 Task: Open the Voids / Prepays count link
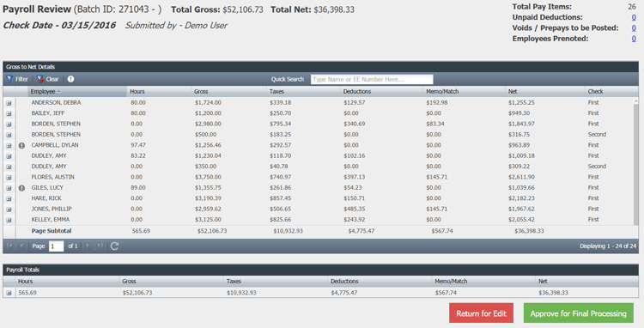[634, 28]
